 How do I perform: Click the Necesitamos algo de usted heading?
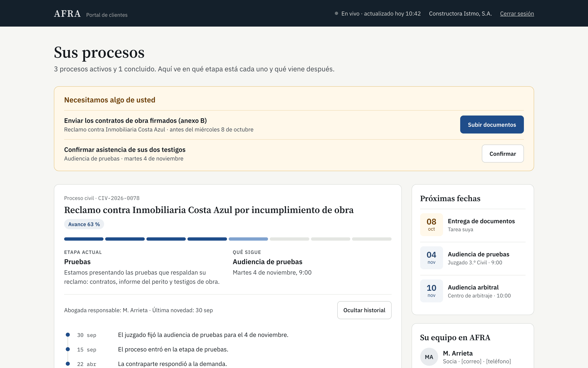click(110, 100)
